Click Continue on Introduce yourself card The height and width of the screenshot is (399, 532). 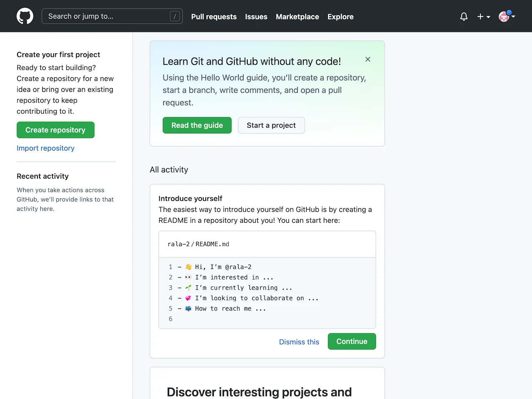(x=352, y=341)
